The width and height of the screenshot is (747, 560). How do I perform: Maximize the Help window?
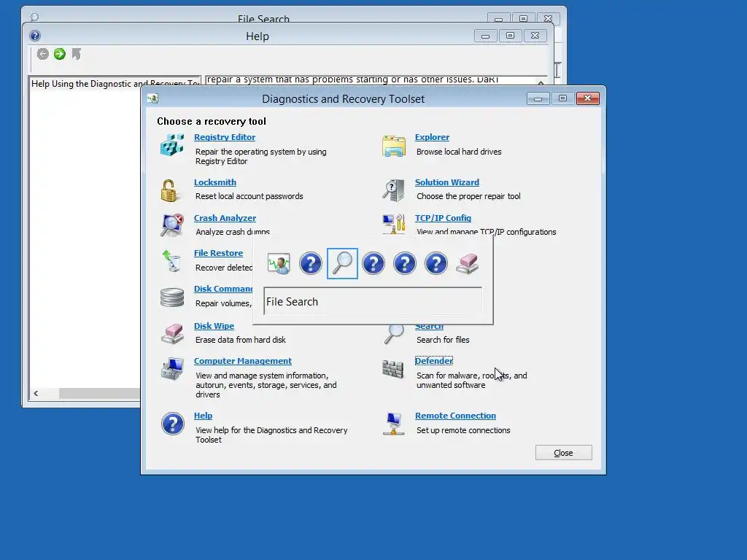510,36
